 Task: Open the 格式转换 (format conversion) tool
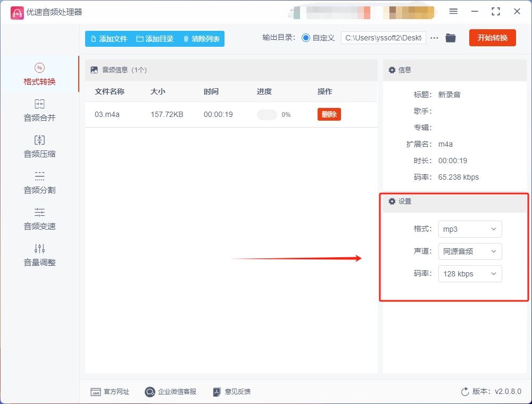point(38,74)
